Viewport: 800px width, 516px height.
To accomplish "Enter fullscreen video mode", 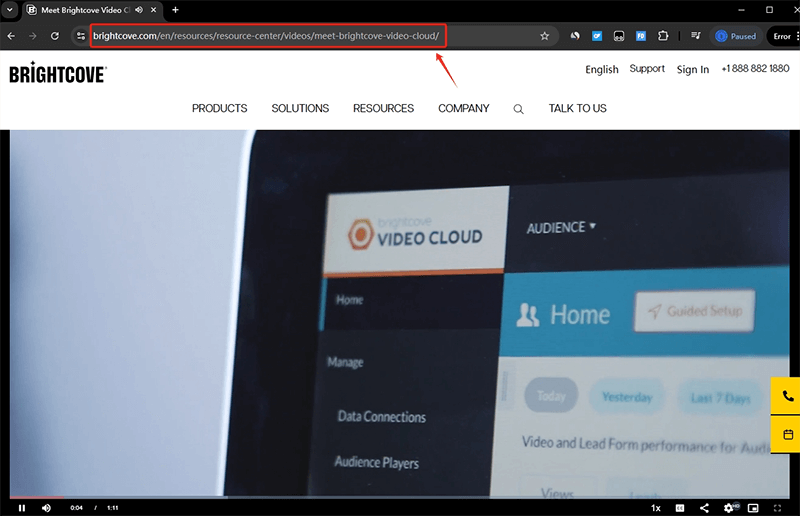I will pyautogui.click(x=778, y=508).
